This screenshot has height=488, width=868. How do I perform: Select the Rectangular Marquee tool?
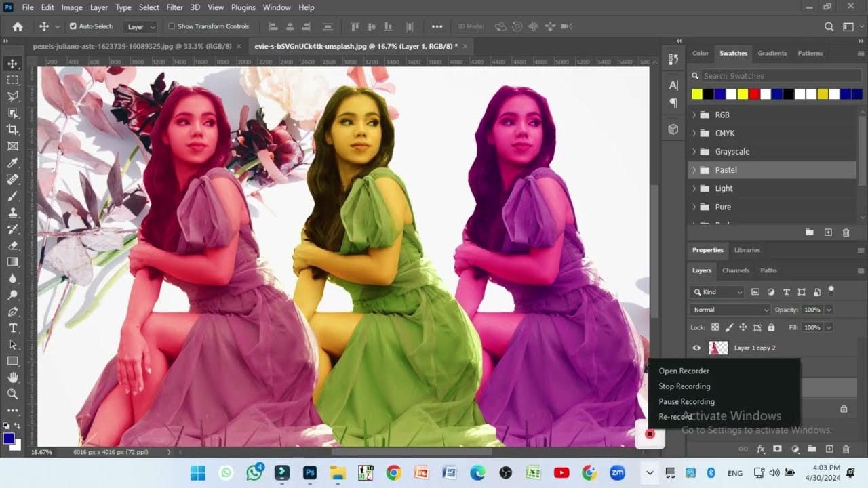click(x=13, y=80)
